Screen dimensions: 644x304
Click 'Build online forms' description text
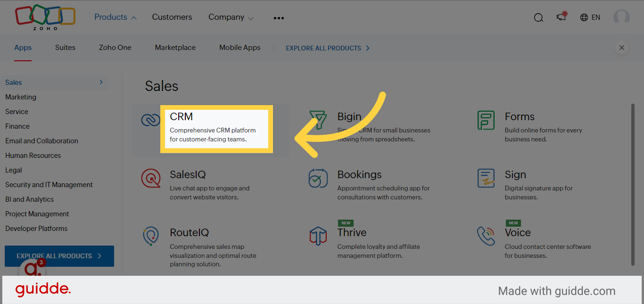pyautogui.click(x=543, y=135)
